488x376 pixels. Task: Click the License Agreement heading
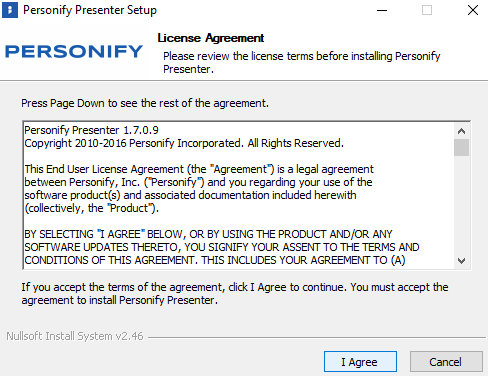click(211, 38)
